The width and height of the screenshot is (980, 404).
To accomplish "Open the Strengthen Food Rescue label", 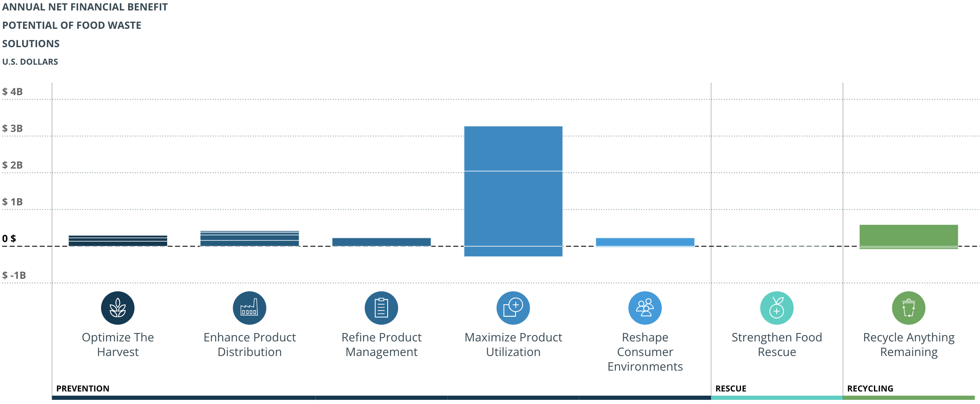I will 777,344.
